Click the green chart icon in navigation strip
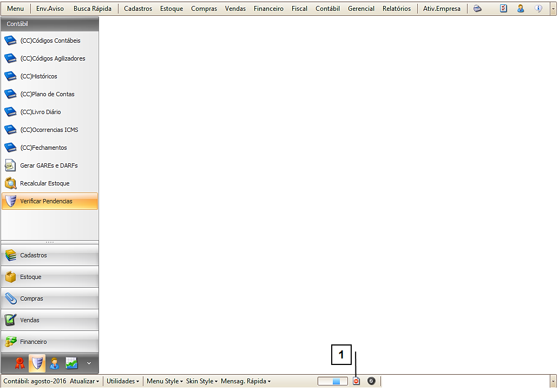 (71, 363)
